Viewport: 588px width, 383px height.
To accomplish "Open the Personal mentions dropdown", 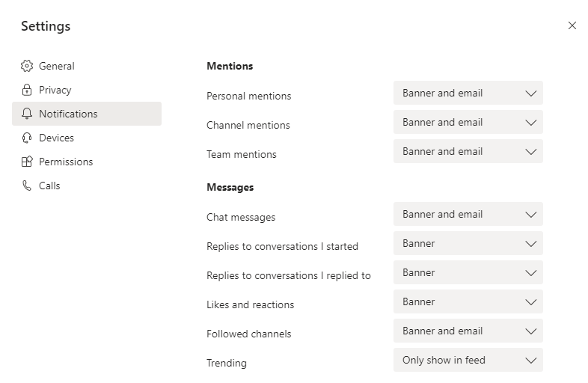I will pos(468,93).
